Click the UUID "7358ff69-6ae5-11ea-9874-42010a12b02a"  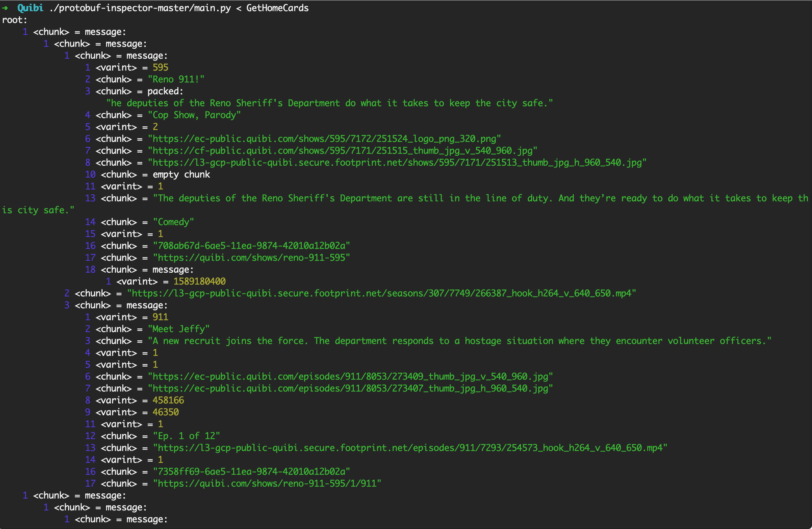pyautogui.click(x=252, y=472)
